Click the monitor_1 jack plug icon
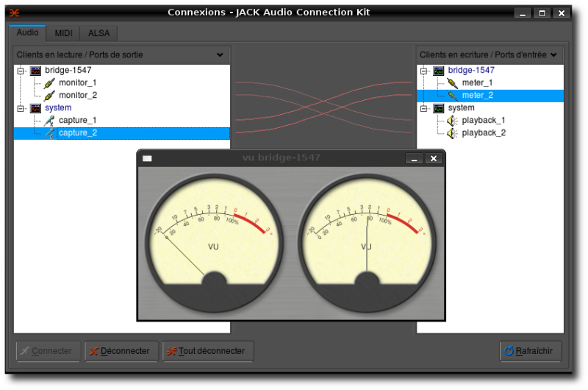 [x=49, y=83]
